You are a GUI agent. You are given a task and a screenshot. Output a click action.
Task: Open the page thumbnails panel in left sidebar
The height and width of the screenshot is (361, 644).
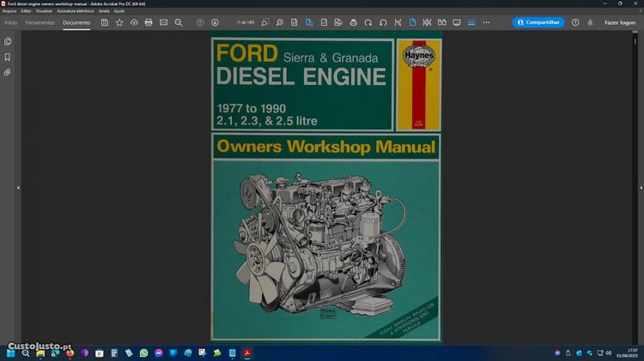[x=8, y=41]
